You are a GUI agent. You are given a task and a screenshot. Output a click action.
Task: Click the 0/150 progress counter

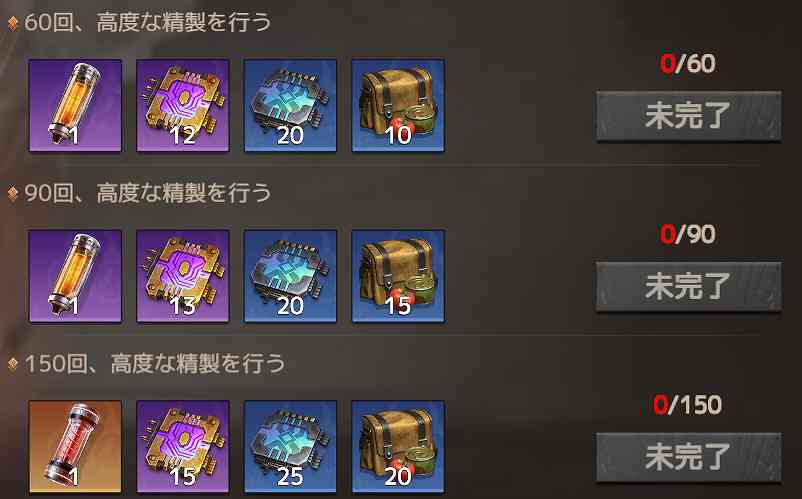687,405
